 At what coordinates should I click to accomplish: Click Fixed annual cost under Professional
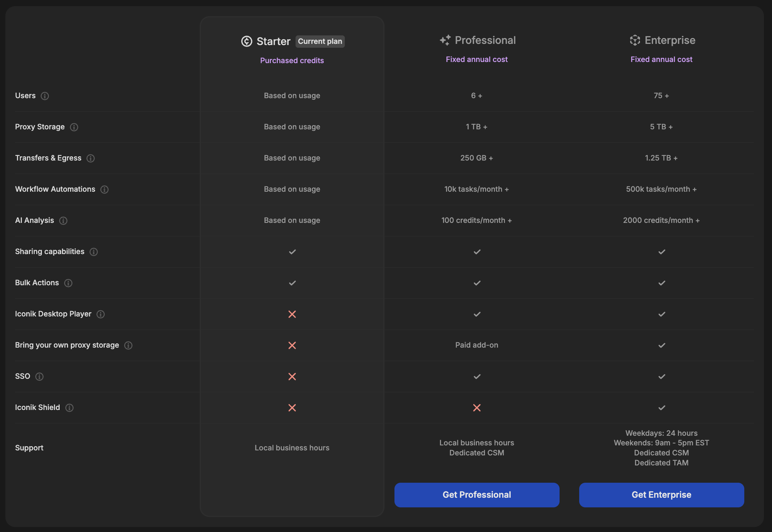[x=476, y=59]
